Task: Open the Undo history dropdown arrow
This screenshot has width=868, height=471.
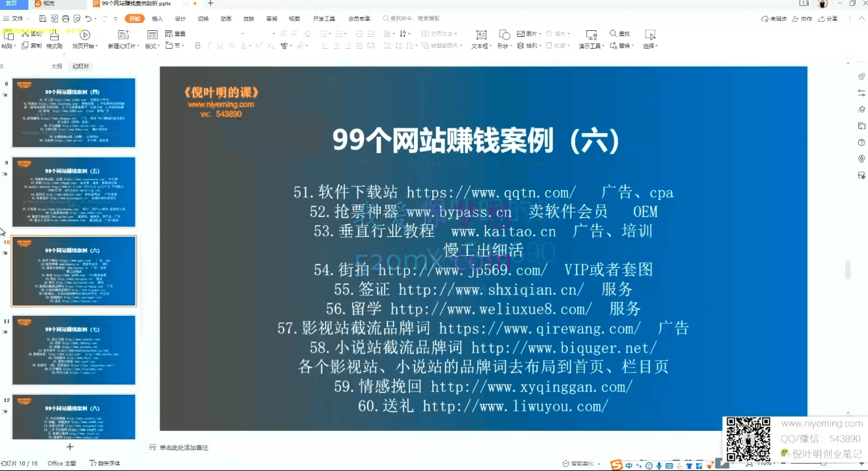Action: click(95, 19)
